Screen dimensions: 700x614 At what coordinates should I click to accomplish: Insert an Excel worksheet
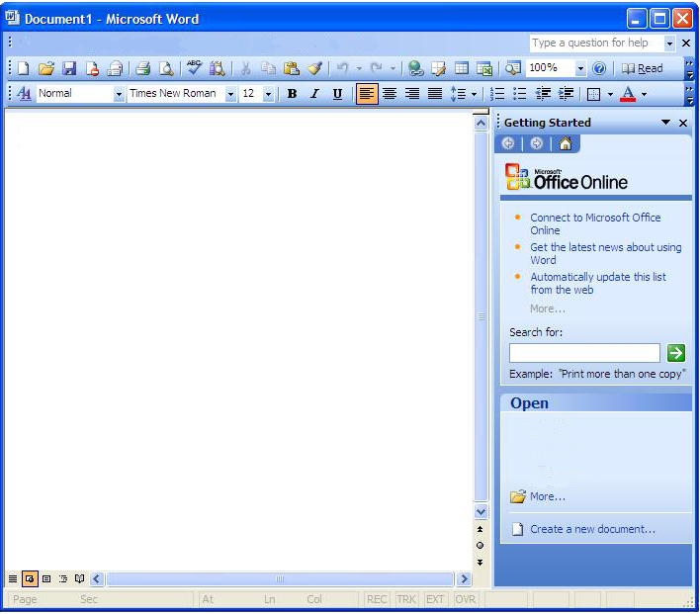(x=484, y=68)
